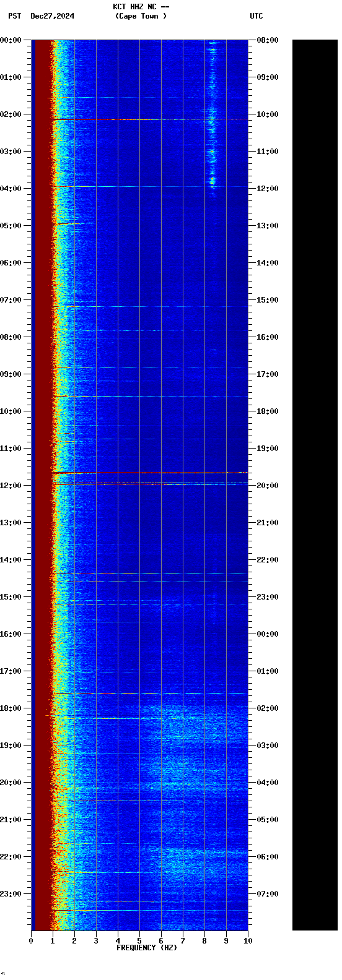The image size is (342, 980).
Task: Click the 07:00 UTC time tick label
Action: coord(268,894)
